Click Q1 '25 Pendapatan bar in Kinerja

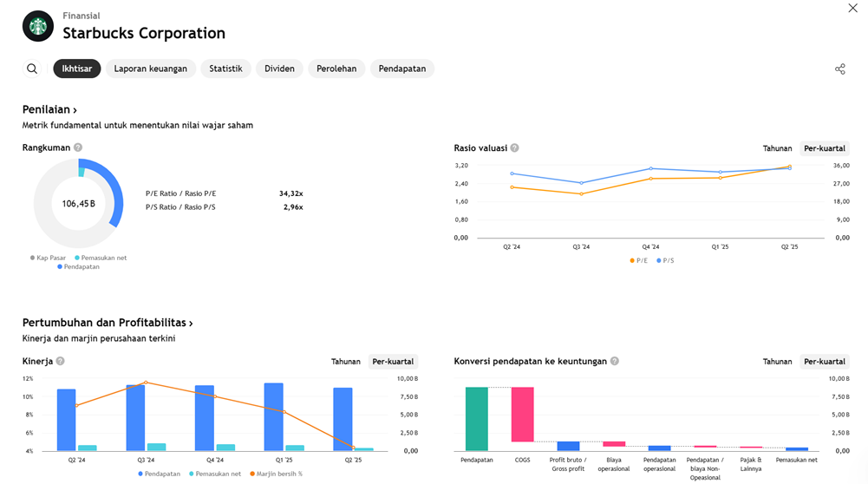click(x=273, y=416)
